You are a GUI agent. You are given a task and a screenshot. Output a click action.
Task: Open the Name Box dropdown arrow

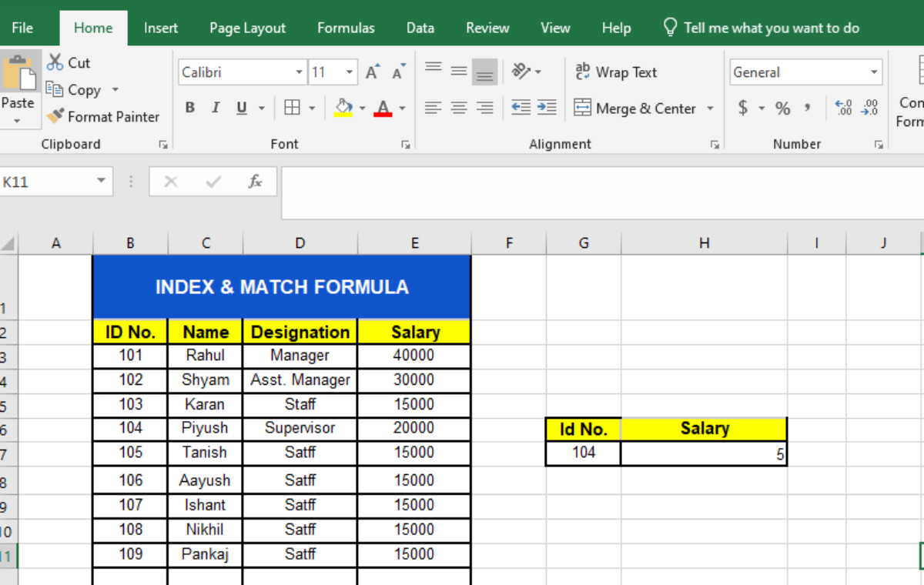pyautogui.click(x=101, y=182)
